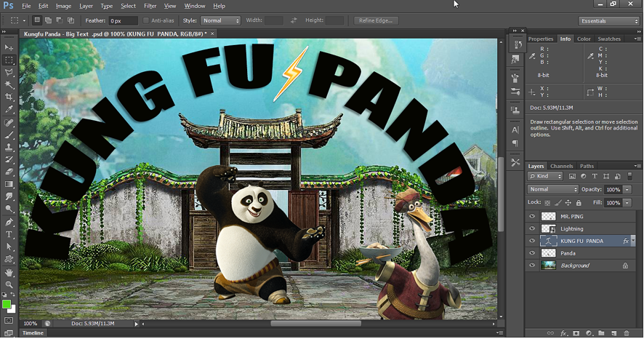Open status bar info arrow menu
The image size is (644, 339).
point(137,324)
